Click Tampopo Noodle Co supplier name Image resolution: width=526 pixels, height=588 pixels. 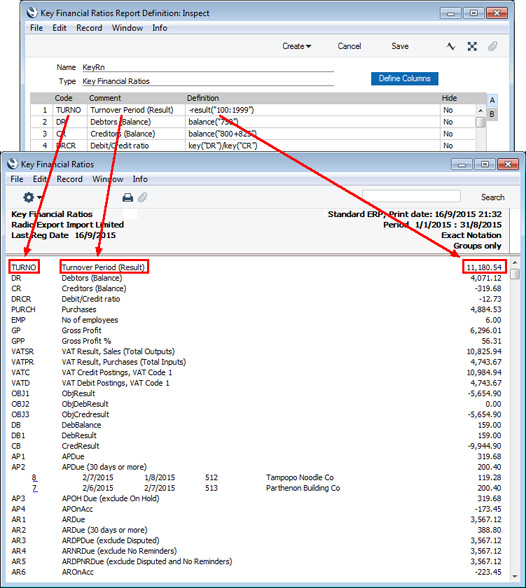click(x=300, y=477)
